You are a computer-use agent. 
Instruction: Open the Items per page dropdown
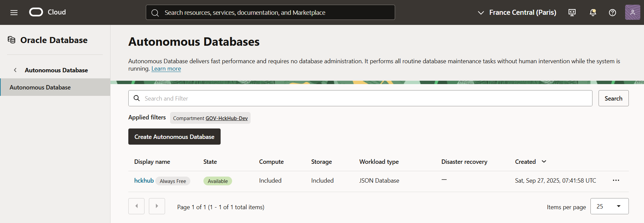pyautogui.click(x=609, y=206)
